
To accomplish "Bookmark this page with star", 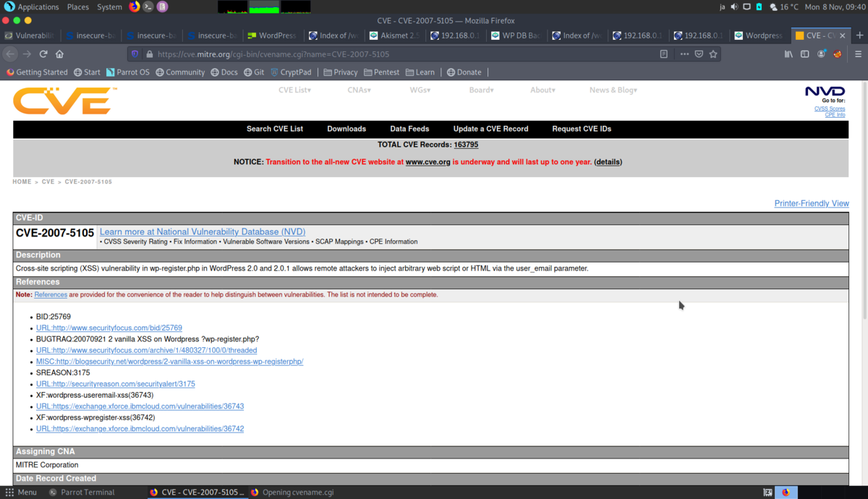I will [713, 54].
